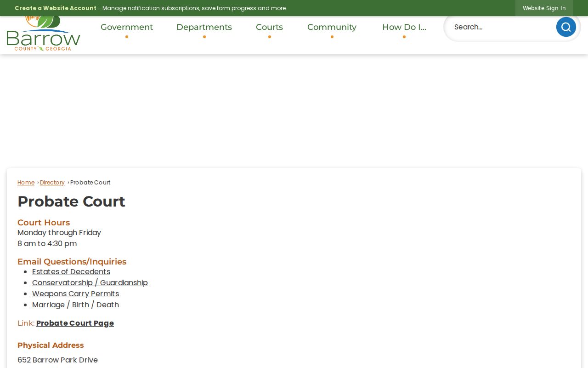The width and height of the screenshot is (588, 368).
Task: Go to the Home breadcrumb
Action: (26, 183)
